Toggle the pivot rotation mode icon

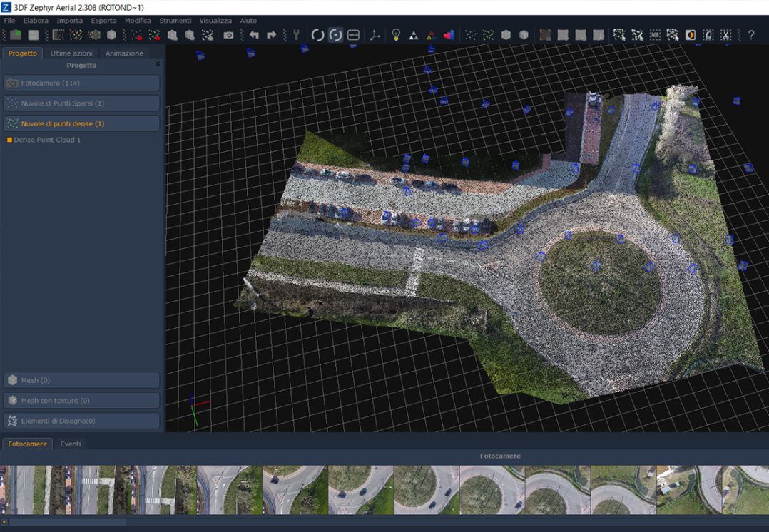(x=317, y=35)
